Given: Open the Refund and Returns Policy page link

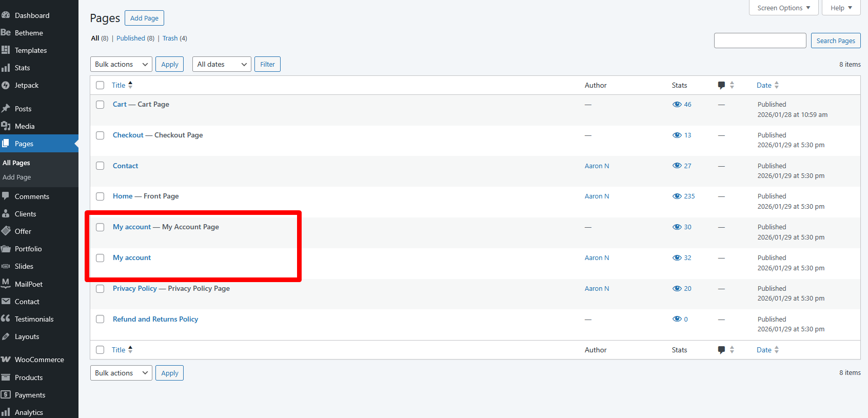Looking at the screenshot, I should 155,319.
